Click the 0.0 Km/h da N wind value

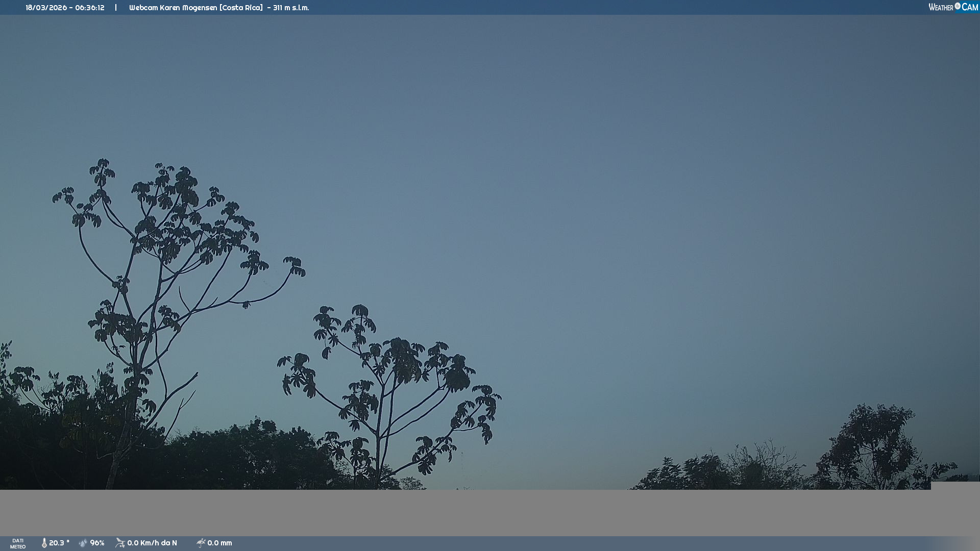coord(152,543)
